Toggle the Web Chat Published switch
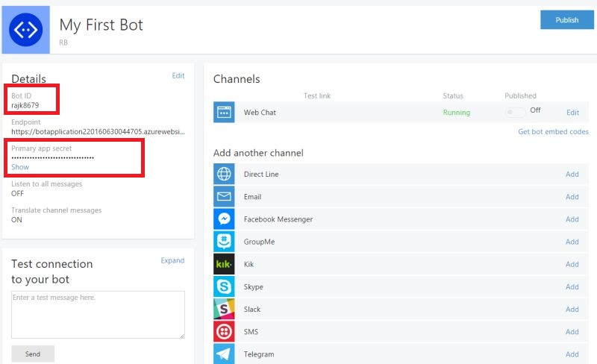 pyautogui.click(x=515, y=112)
